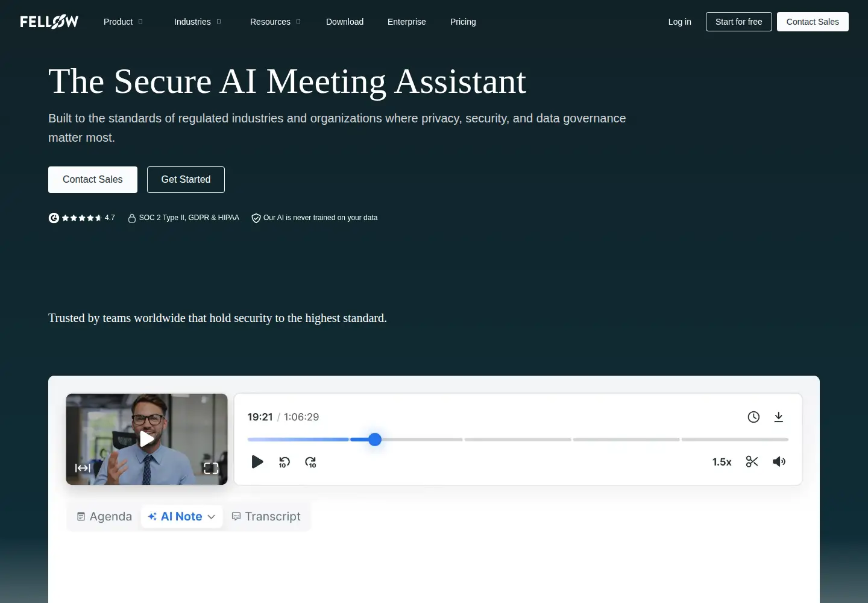The width and height of the screenshot is (868, 603).
Task: Click the Start for free button
Action: point(739,22)
